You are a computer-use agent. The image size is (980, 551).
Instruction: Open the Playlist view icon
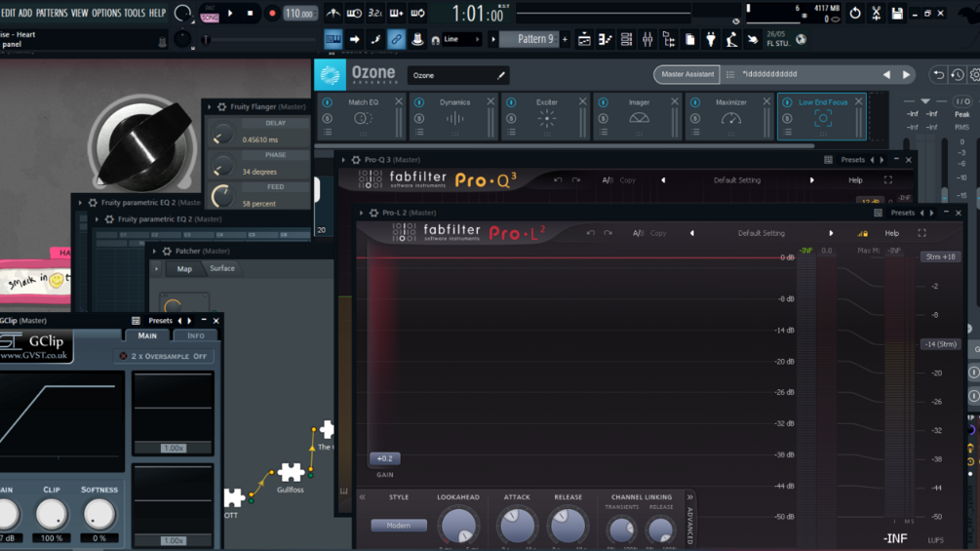pyautogui.click(x=584, y=39)
